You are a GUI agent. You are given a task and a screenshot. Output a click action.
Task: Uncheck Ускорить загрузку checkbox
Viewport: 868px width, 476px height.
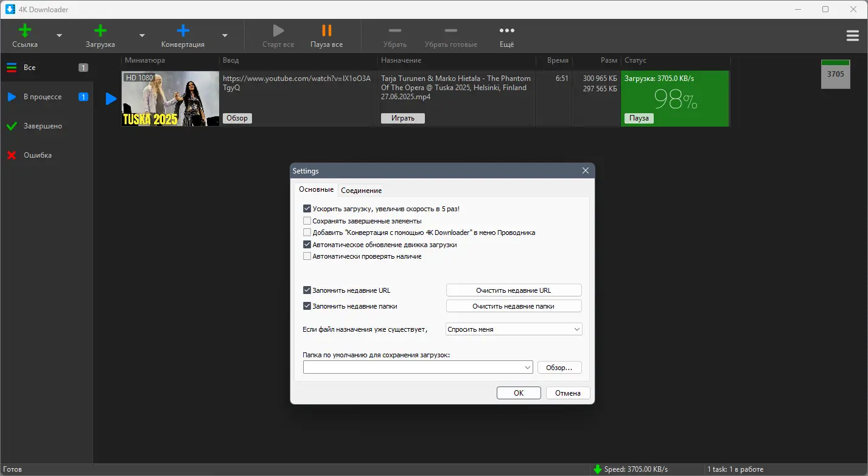307,209
